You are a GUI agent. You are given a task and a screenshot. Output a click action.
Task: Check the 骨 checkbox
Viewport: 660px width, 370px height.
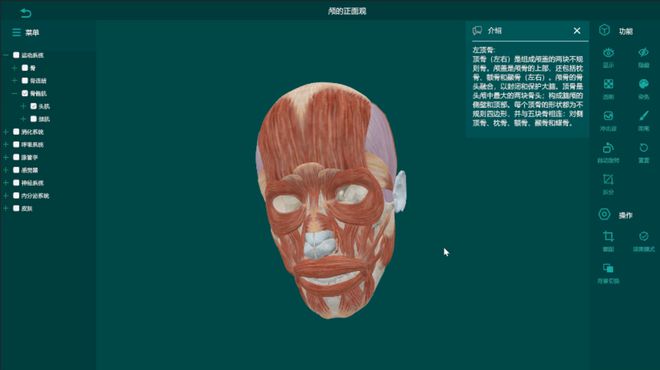pos(25,68)
